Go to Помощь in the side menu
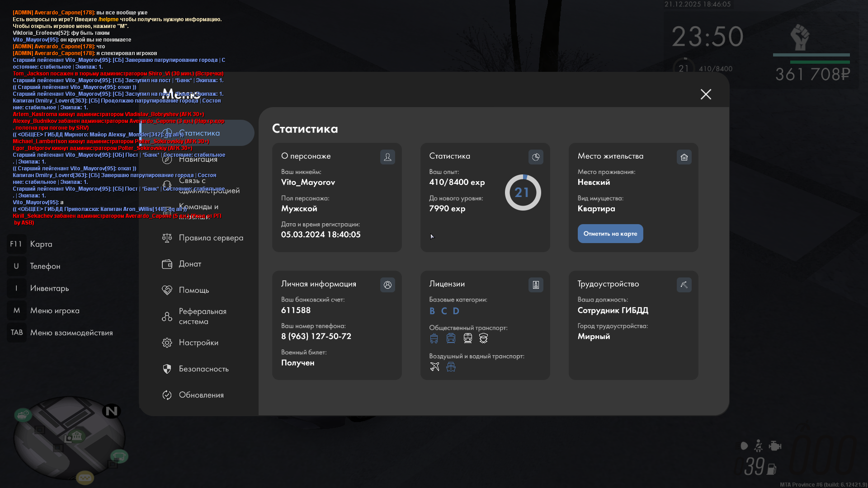This screenshot has height=488, width=868. tap(193, 290)
